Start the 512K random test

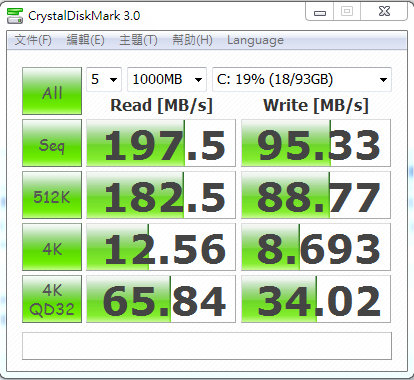coord(52,195)
